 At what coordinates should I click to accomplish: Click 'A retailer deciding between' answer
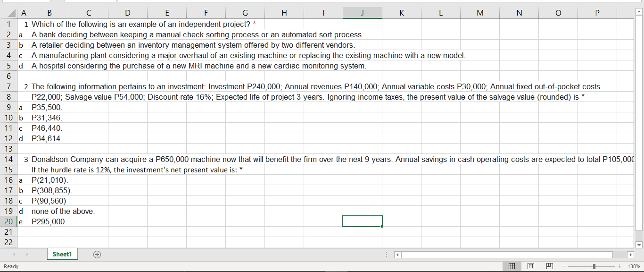pyautogui.click(x=193, y=45)
